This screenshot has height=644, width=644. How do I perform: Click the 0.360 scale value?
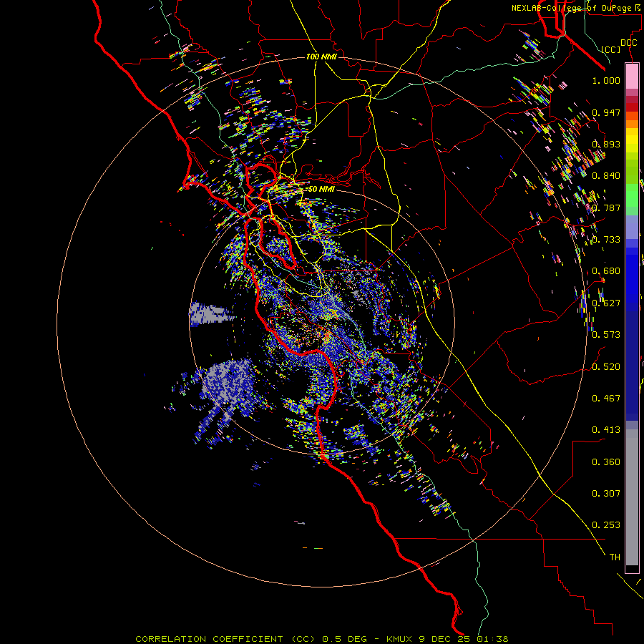[x=606, y=462]
